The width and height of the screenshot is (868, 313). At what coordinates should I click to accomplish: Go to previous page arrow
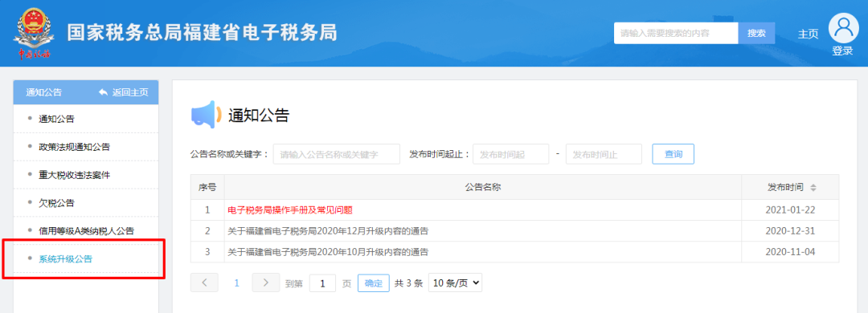[204, 283]
